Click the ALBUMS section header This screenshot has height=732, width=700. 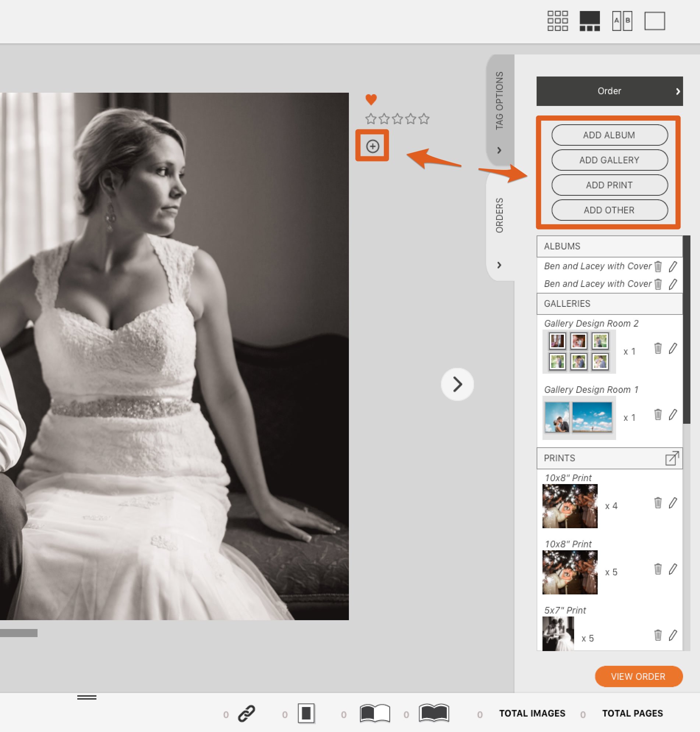click(609, 246)
